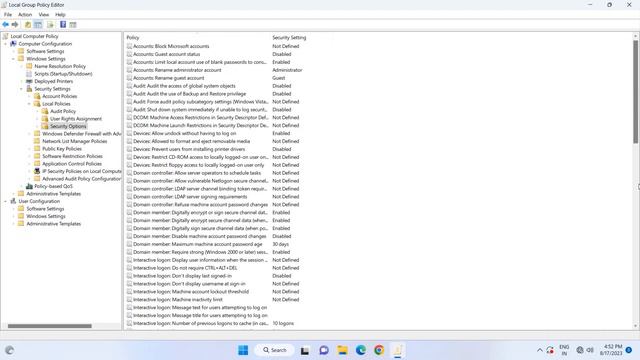Select 'Accounts: Guest account status' policy
The height and width of the screenshot is (360, 640).
tap(167, 54)
